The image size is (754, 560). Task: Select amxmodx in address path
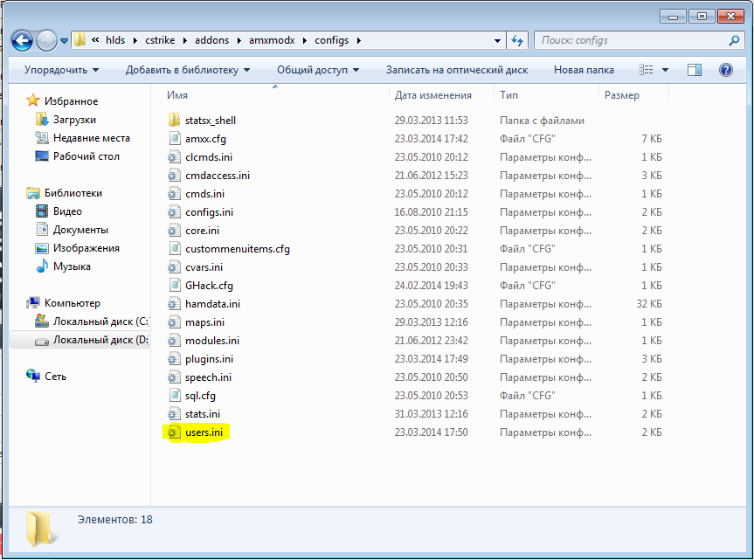point(272,40)
